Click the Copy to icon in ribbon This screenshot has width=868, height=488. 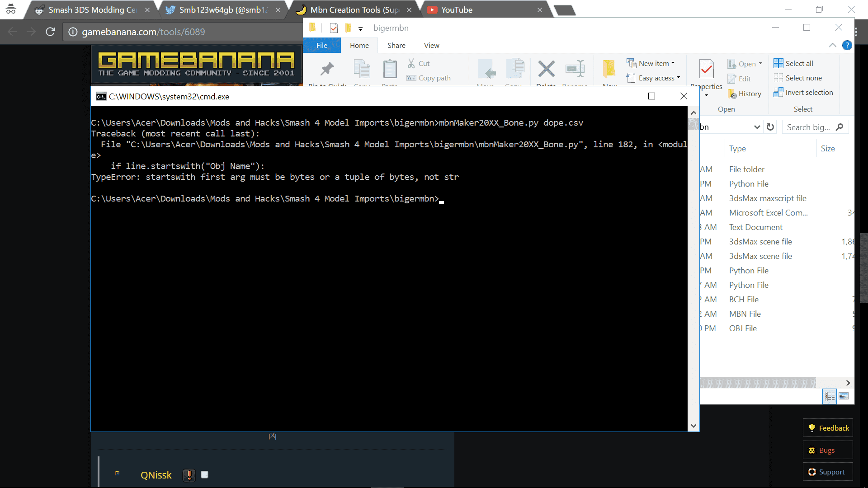point(515,69)
